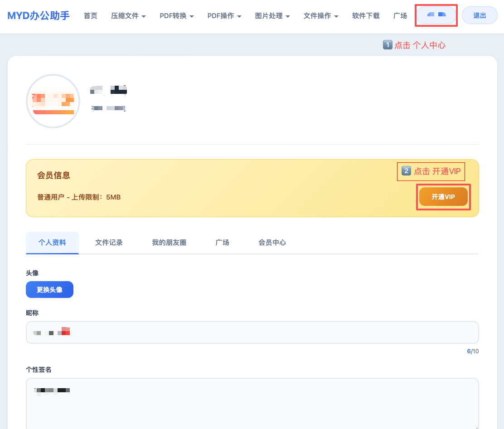Open the 会员中心 tab
The image size is (504, 429).
click(272, 243)
